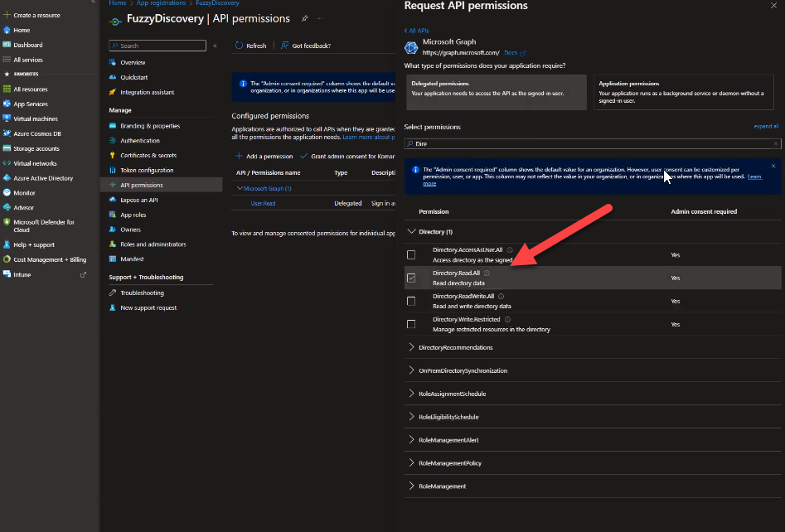
Task: Expand the DirectoryRecommendations group
Action: (411, 347)
